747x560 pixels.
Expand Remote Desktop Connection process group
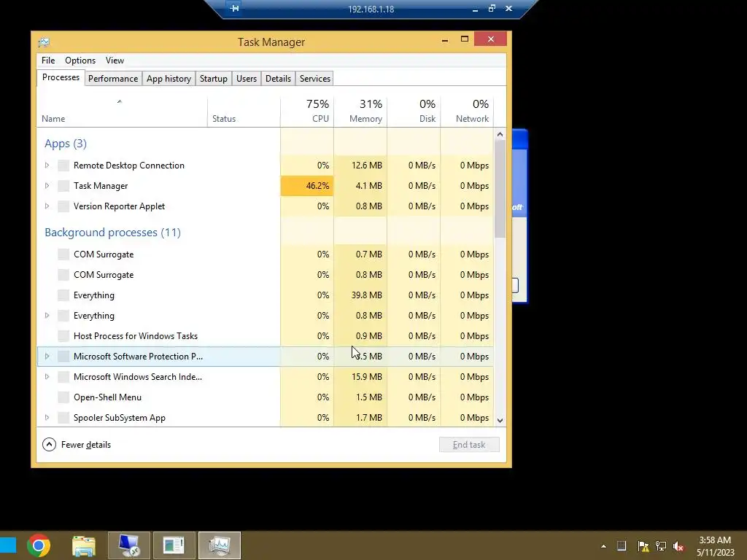pos(47,166)
